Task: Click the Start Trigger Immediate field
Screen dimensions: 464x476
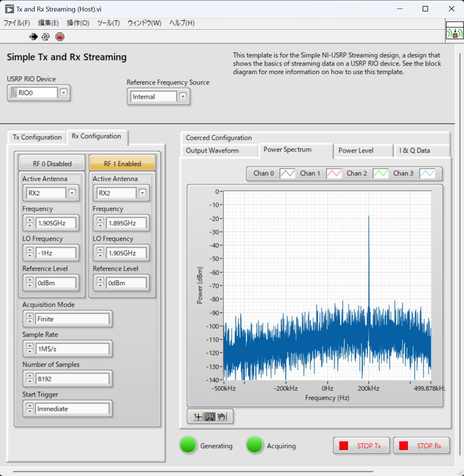Action: tap(72, 408)
